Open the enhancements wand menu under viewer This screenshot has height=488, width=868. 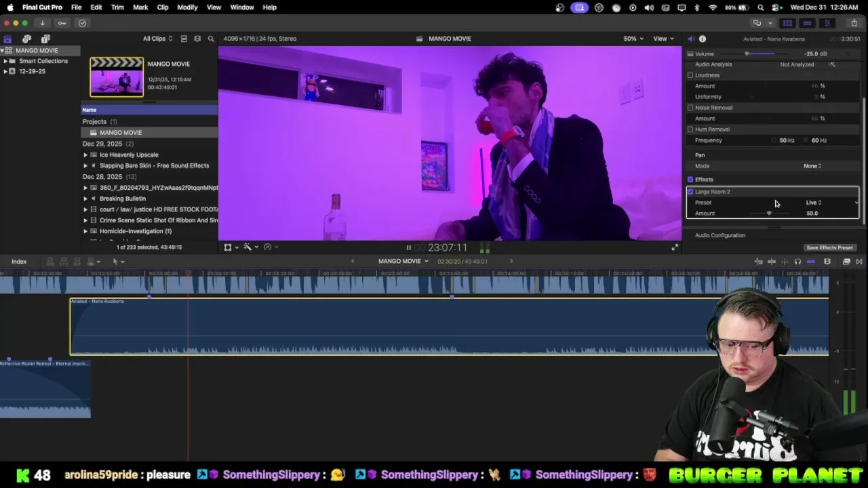(x=250, y=247)
